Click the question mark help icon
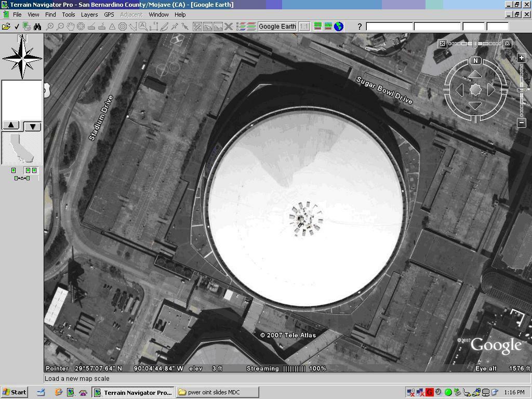 [x=360, y=26]
